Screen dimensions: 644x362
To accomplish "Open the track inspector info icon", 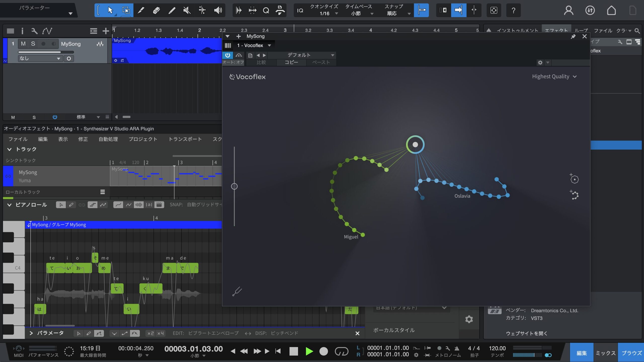I will (x=22, y=31).
